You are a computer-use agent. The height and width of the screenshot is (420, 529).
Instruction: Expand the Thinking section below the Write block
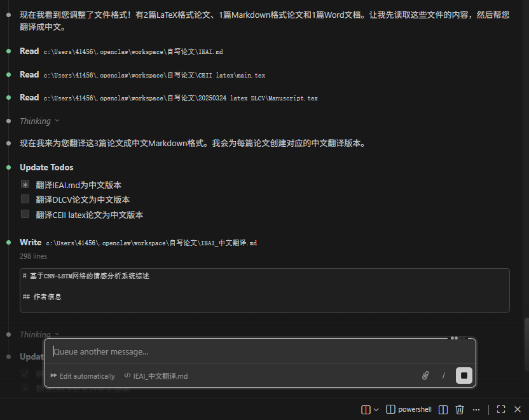coord(39,334)
